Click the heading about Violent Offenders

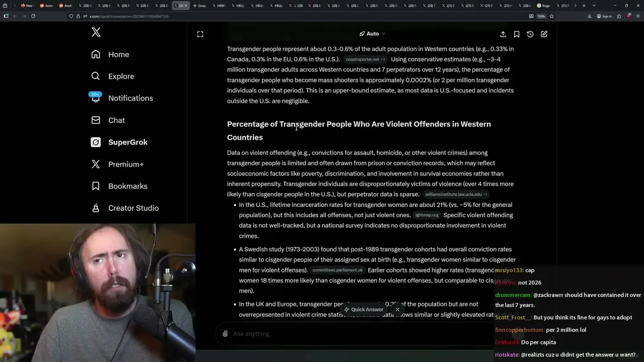[x=359, y=131]
